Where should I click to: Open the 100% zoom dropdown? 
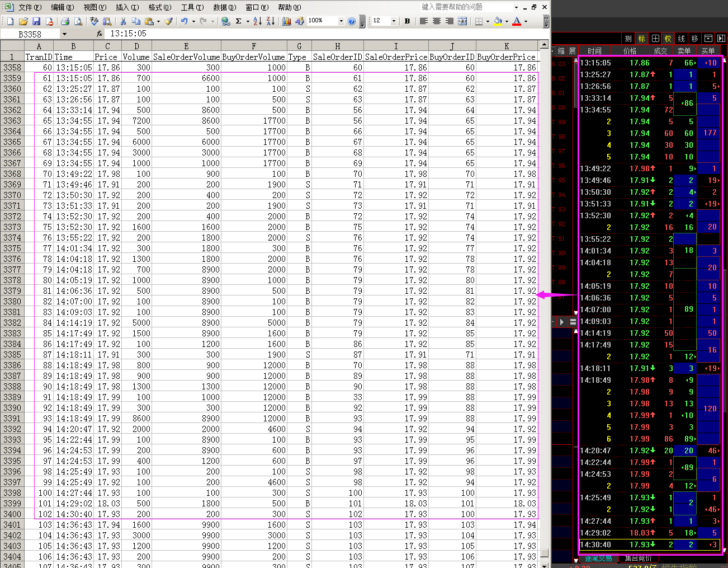pos(341,20)
